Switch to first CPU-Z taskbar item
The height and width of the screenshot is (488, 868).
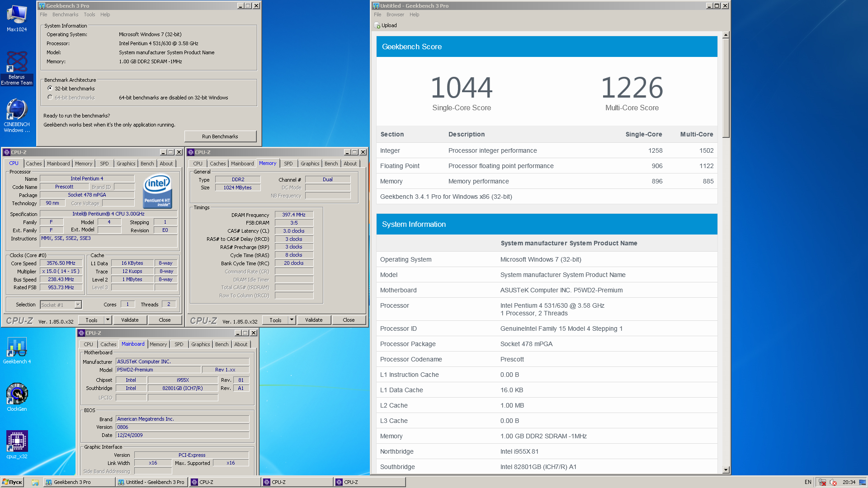point(225,482)
